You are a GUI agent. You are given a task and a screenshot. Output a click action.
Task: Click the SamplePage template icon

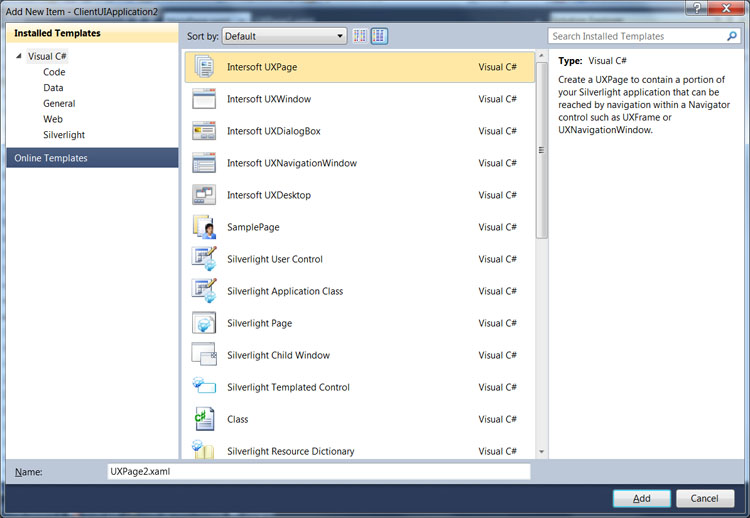[x=204, y=227]
